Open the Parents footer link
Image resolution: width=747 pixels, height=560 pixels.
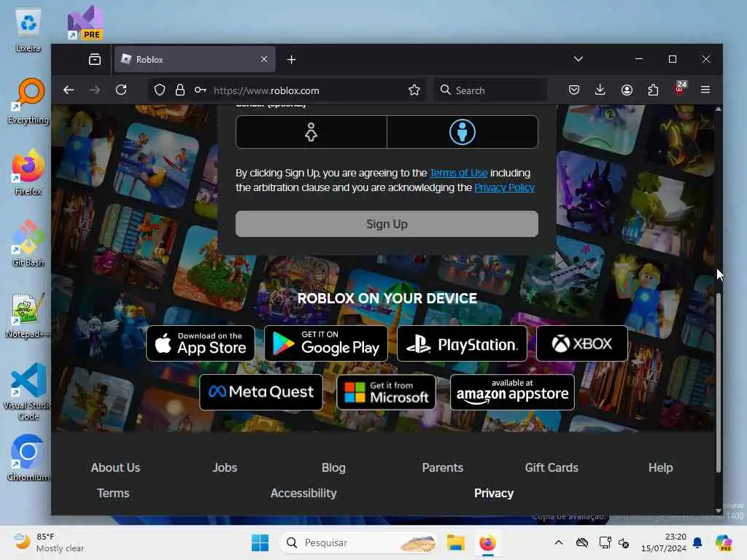point(443,467)
